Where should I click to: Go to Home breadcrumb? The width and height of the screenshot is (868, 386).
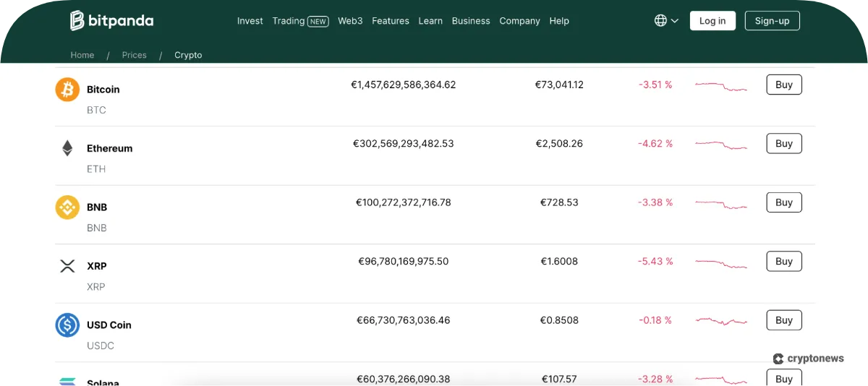pos(82,55)
